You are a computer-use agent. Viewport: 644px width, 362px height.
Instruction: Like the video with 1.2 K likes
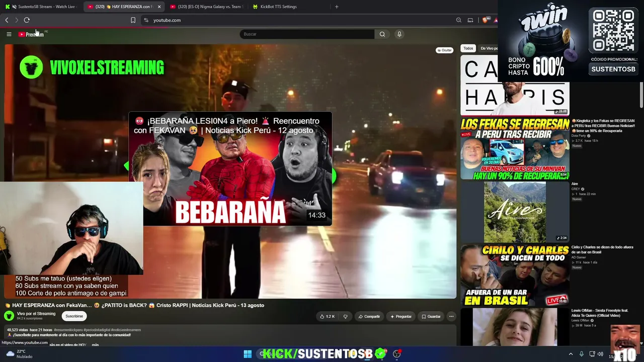click(327, 316)
